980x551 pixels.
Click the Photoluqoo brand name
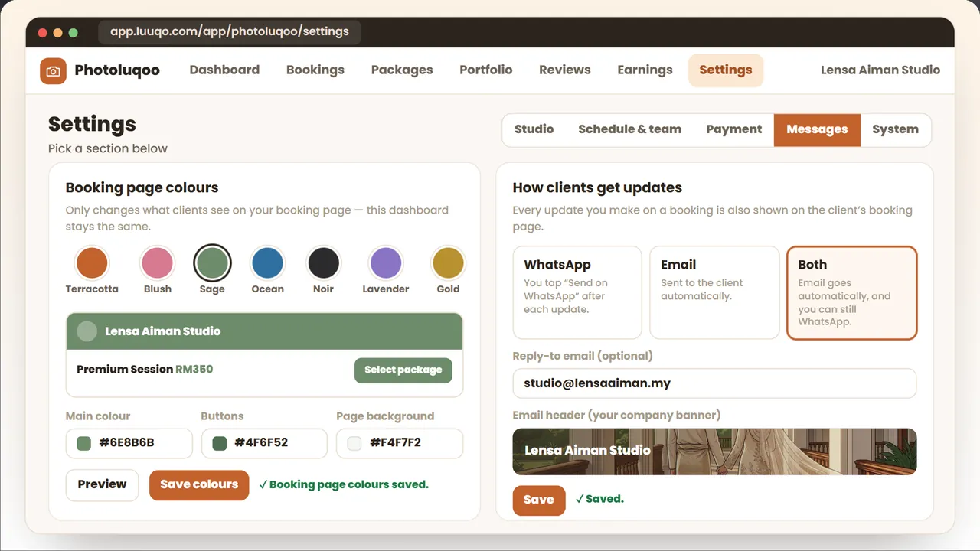coord(117,70)
